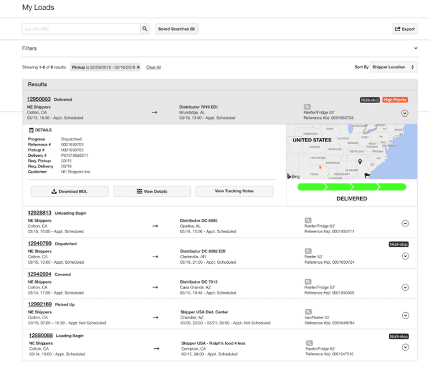Click the destination flag on the map

(367, 175)
